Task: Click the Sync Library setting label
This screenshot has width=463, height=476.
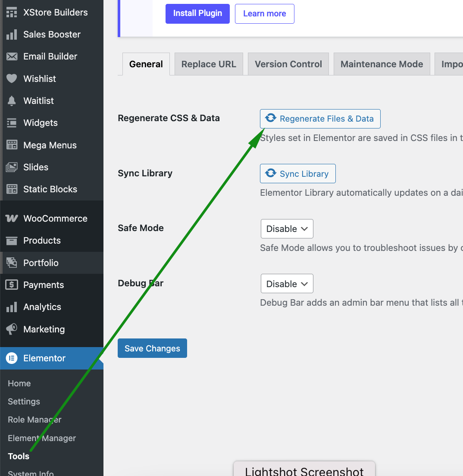Action: [x=145, y=173]
